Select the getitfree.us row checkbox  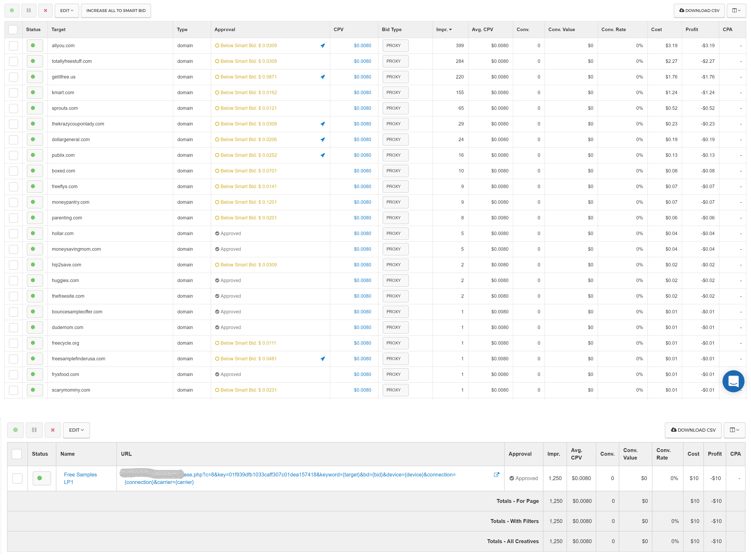14,77
